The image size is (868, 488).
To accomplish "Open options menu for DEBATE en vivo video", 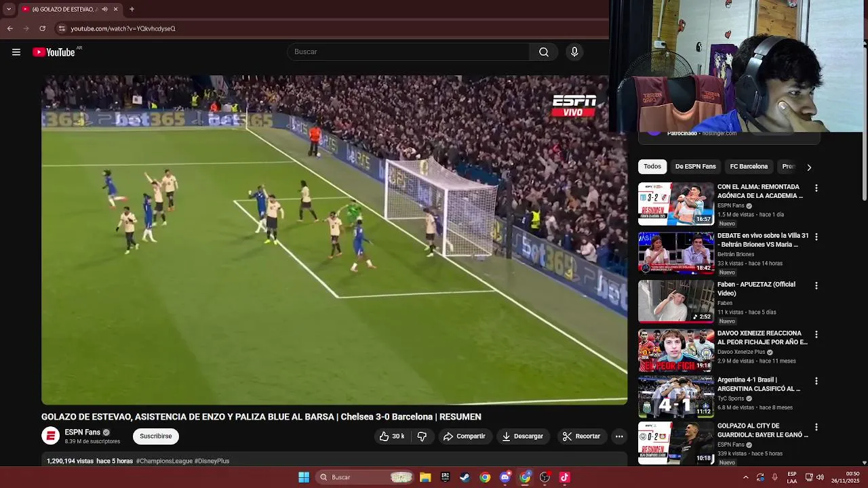I will click(816, 237).
